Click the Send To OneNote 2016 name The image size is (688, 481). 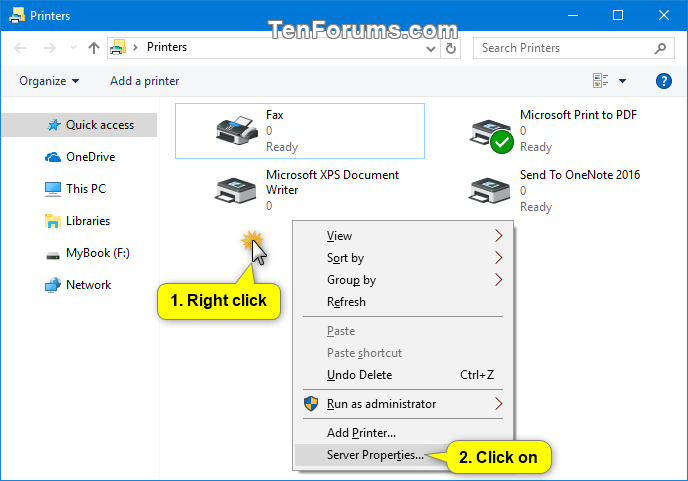coord(580,175)
